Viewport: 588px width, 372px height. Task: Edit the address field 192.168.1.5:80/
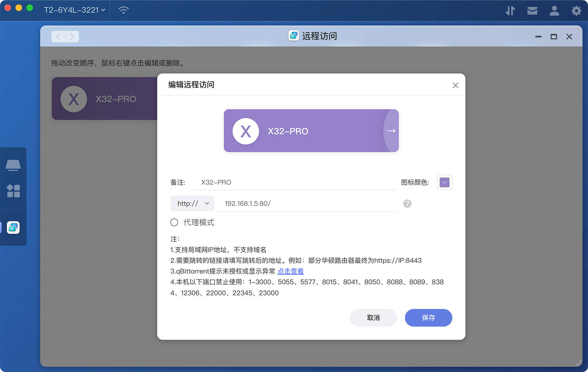pyautogui.click(x=308, y=203)
